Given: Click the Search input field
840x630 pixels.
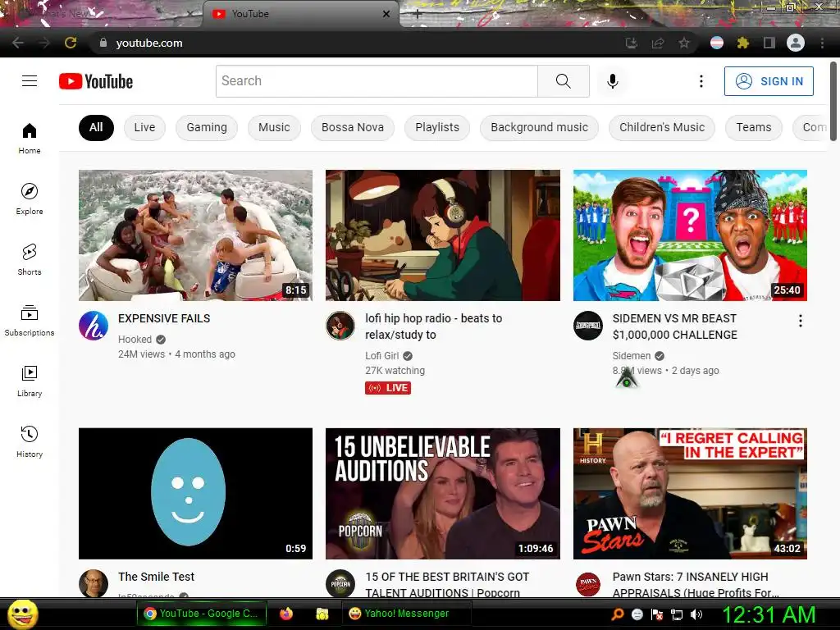Looking at the screenshot, I should tap(377, 81).
